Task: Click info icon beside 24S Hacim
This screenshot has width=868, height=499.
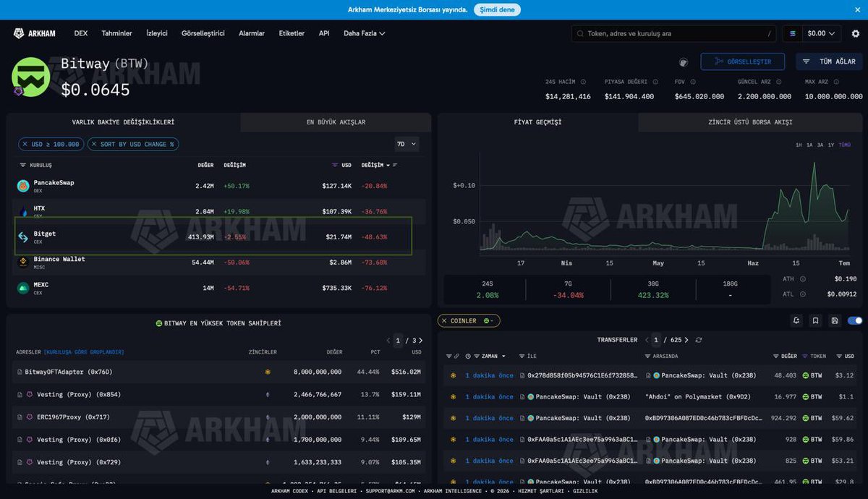Action: pos(583,82)
